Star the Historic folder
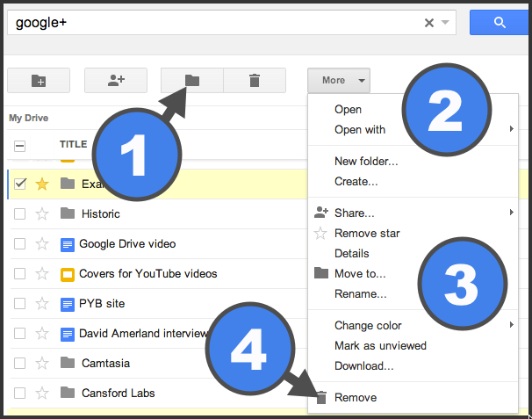 pos(42,214)
